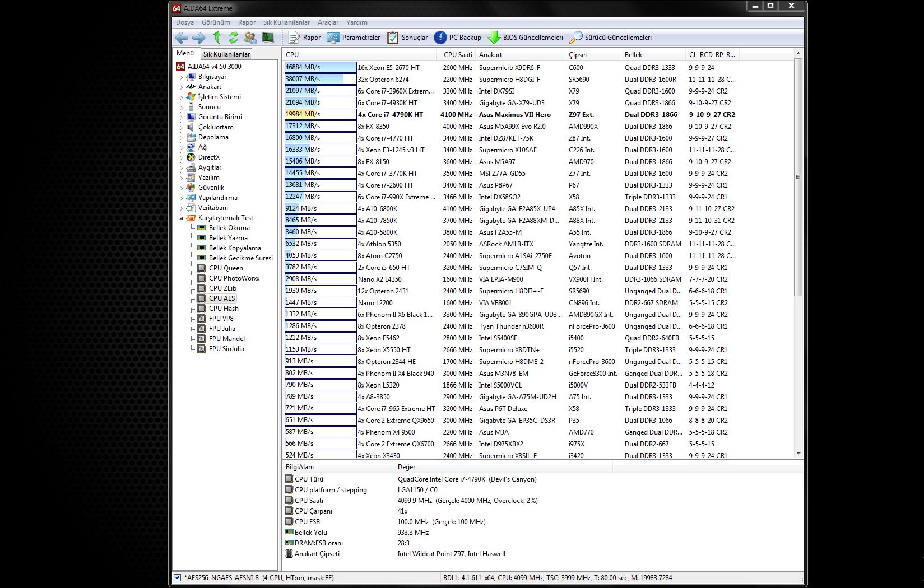
Task: Select İşletim Sistemi tree item
Action: (x=219, y=97)
